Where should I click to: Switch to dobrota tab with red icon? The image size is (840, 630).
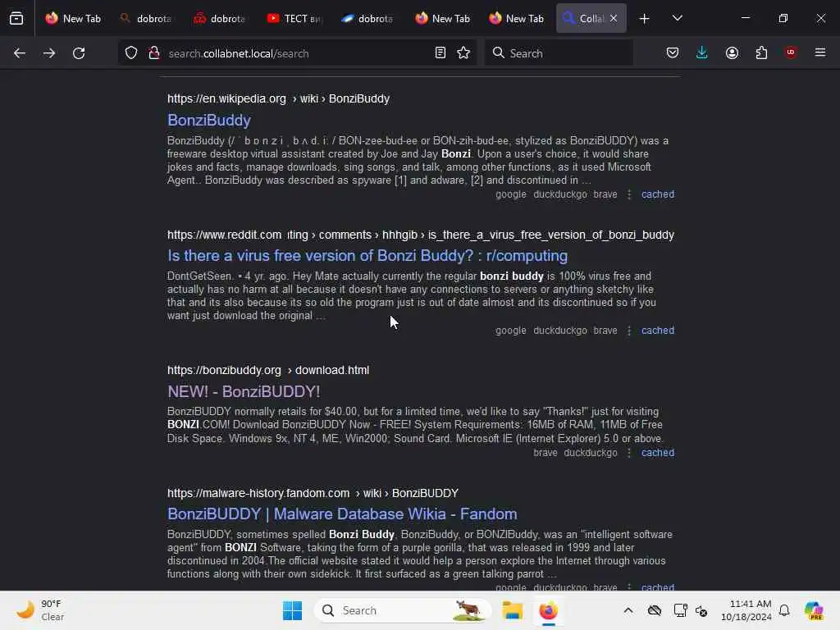tap(220, 18)
